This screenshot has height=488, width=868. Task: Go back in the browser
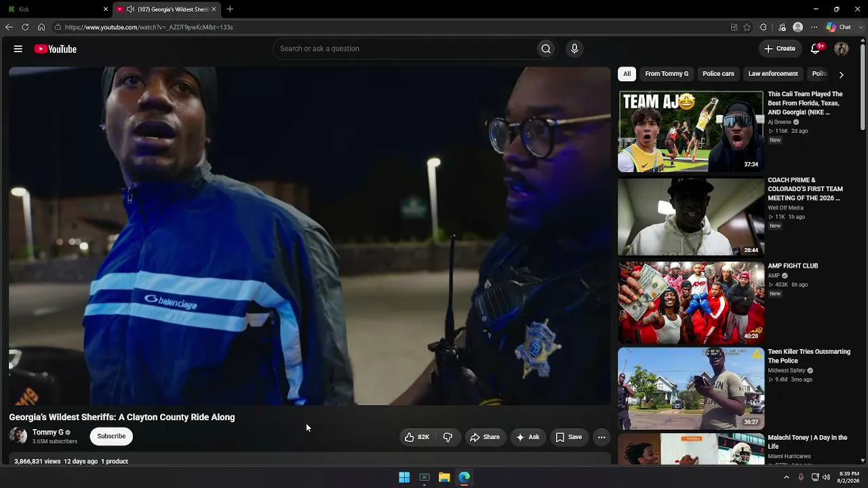click(x=9, y=27)
